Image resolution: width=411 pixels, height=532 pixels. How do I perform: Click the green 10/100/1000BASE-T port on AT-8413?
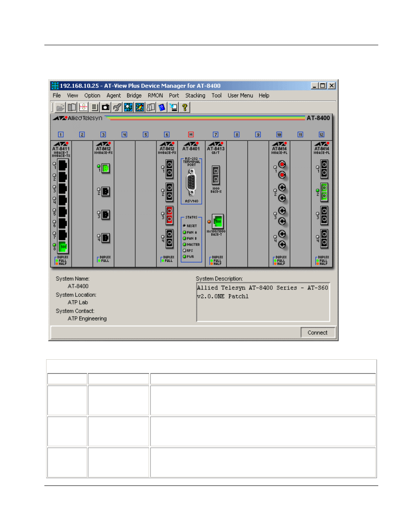click(x=218, y=221)
